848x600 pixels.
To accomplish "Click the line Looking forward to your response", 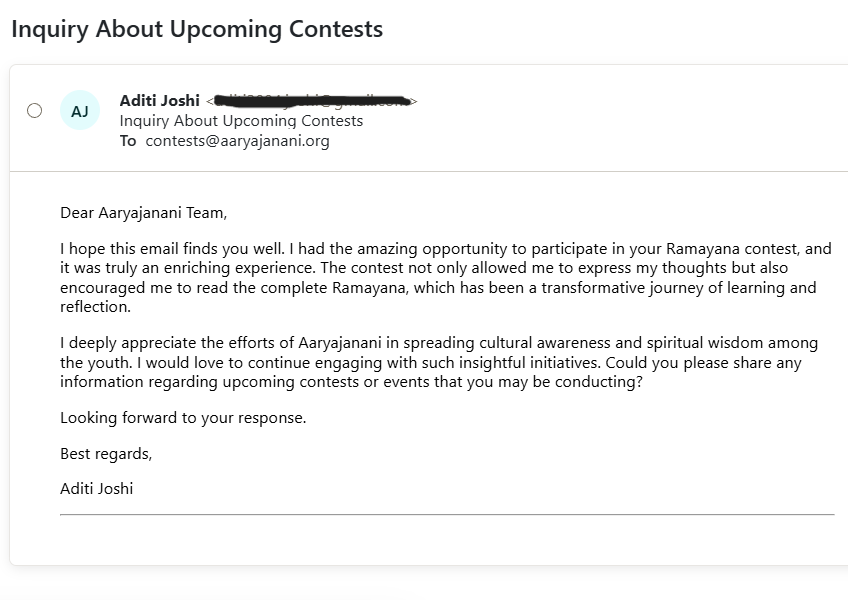I will pyautogui.click(x=183, y=418).
